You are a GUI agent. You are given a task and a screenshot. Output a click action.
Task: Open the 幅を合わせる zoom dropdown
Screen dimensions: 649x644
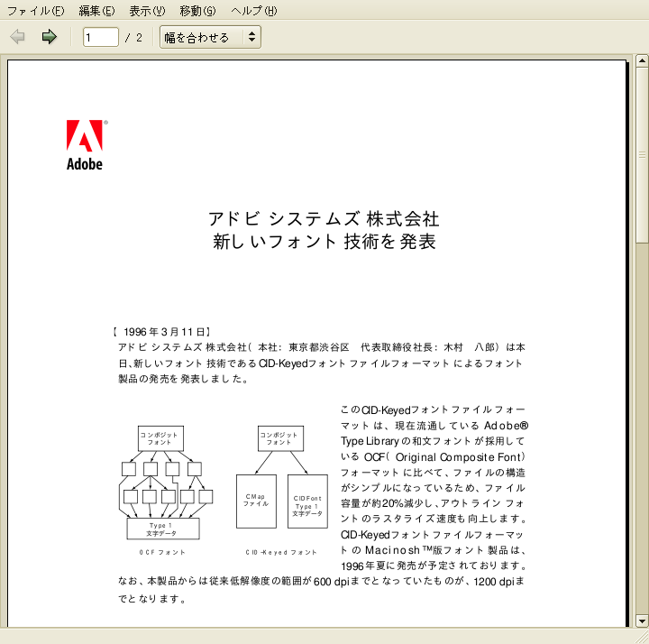(x=210, y=37)
